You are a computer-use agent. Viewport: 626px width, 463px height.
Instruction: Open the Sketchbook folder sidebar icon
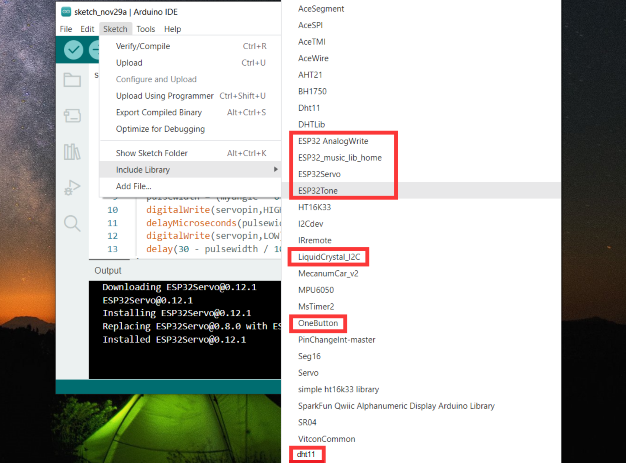72,80
